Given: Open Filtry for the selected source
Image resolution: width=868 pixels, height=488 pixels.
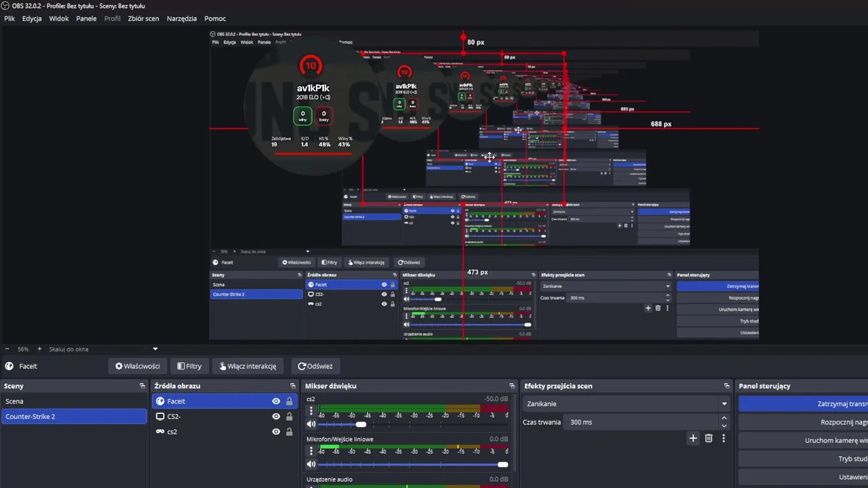Looking at the screenshot, I should point(189,366).
